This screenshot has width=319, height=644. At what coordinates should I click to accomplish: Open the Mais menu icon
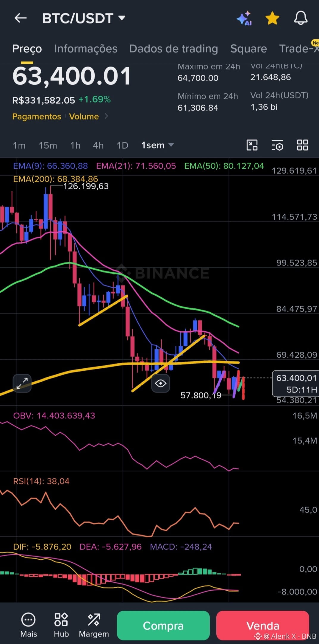pos(29,625)
